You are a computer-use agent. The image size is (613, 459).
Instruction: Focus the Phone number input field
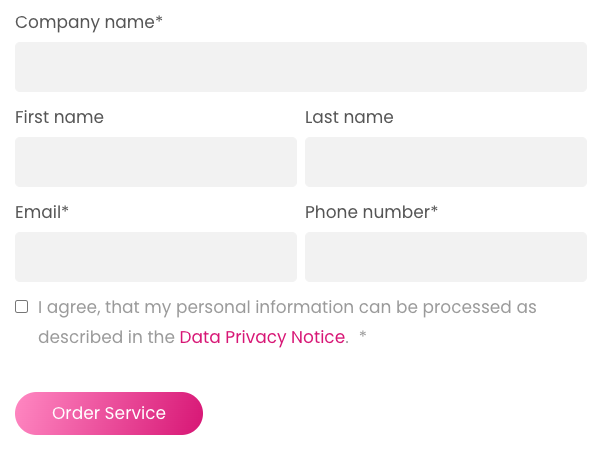tap(445, 257)
